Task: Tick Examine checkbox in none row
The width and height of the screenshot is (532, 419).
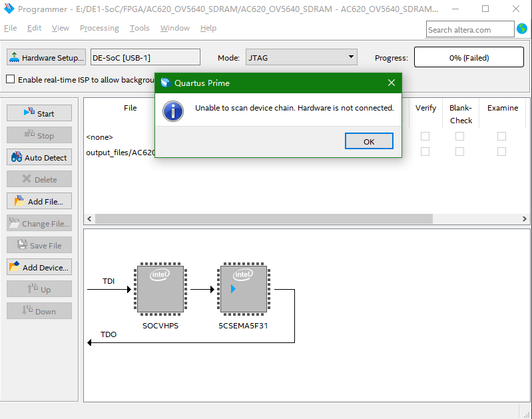Action: pyautogui.click(x=501, y=136)
